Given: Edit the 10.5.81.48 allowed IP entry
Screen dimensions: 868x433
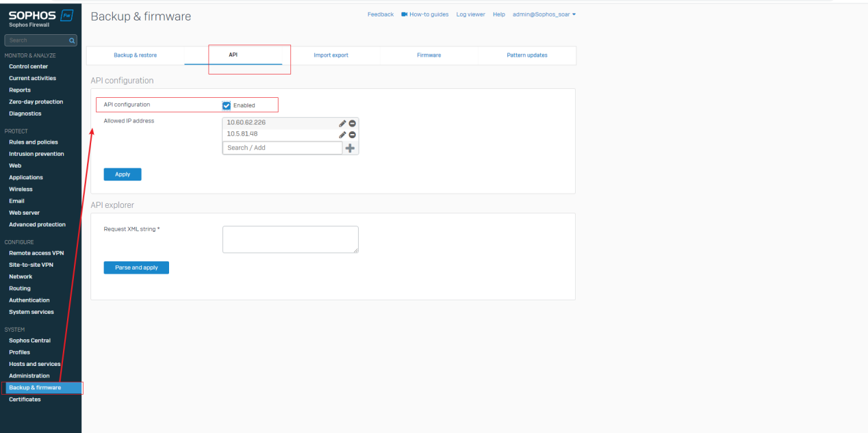Looking at the screenshot, I should tap(342, 135).
